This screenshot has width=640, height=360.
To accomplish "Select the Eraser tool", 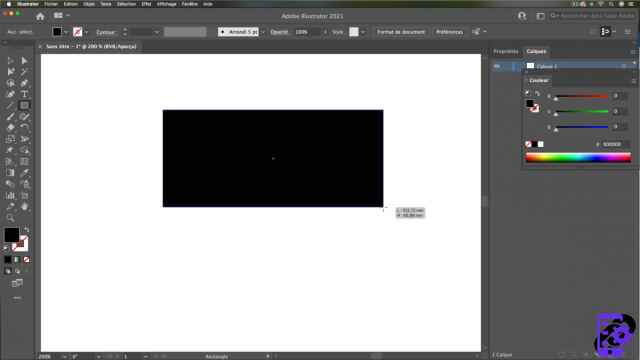I will tap(10, 128).
